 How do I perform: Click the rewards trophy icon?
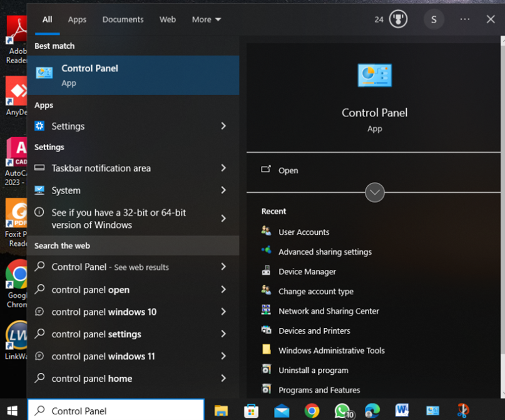tap(398, 19)
